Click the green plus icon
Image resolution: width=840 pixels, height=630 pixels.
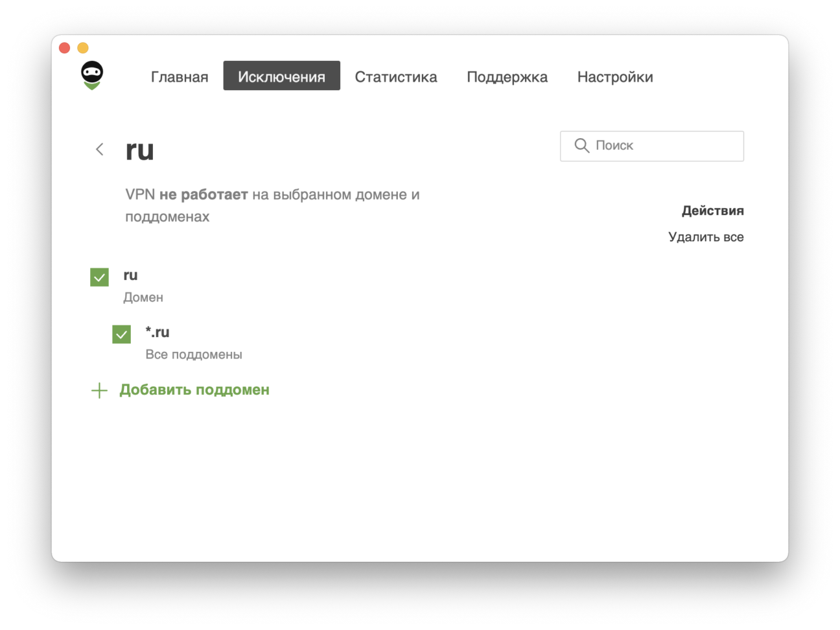(x=99, y=390)
